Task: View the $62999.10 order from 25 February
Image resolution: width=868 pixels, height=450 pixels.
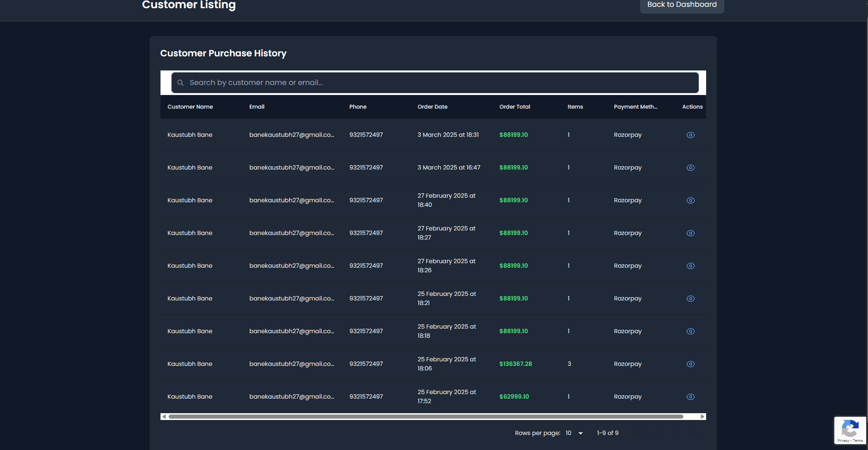Action: tap(690, 396)
